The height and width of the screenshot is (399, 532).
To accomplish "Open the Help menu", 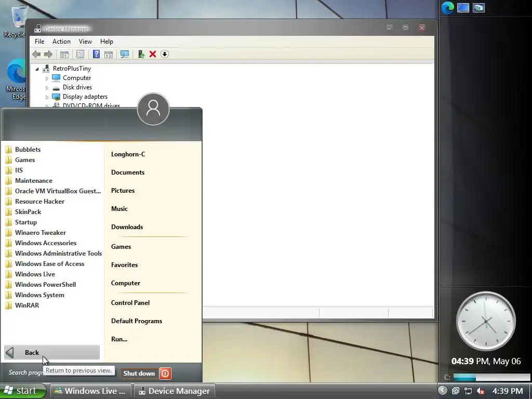I will click(x=107, y=42).
